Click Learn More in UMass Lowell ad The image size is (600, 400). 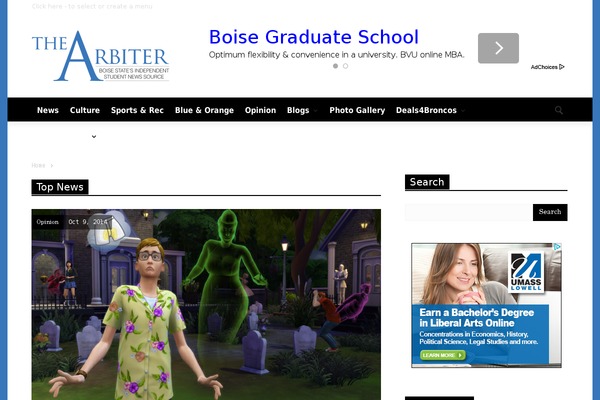coord(443,355)
